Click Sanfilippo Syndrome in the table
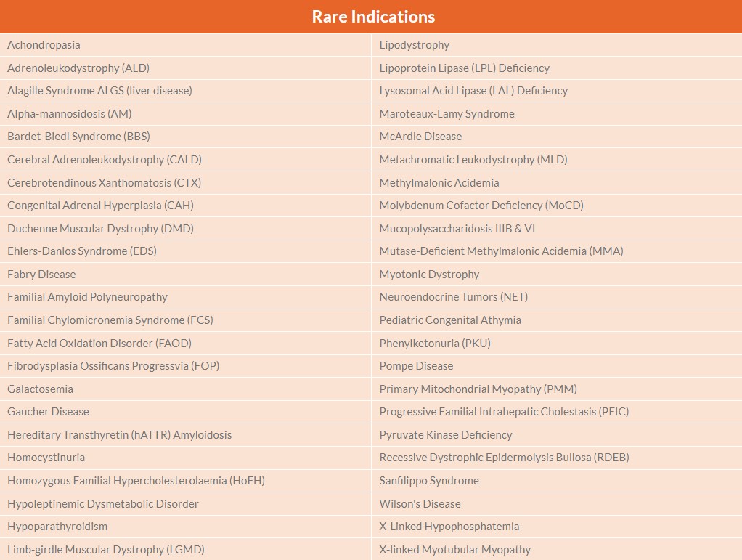 pos(429,481)
